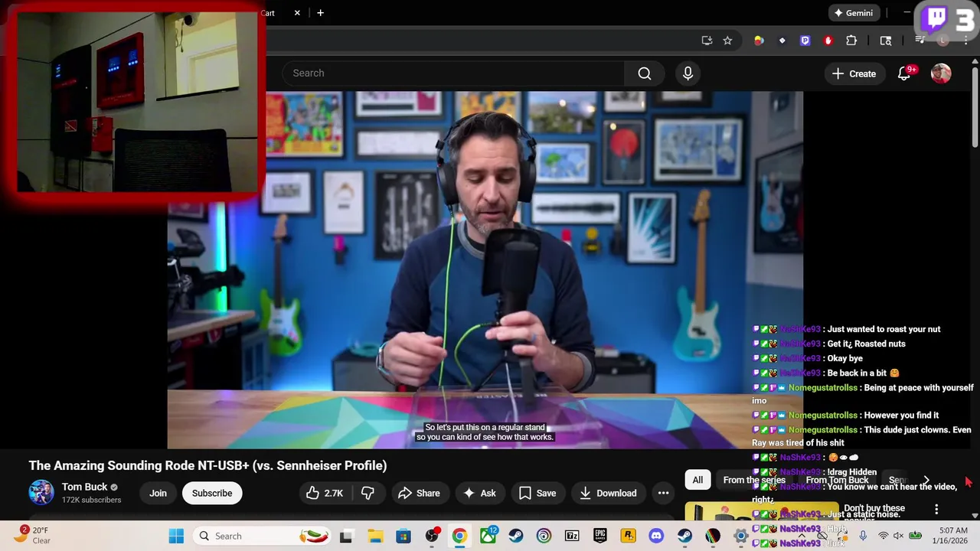The height and width of the screenshot is (551, 980).
Task: Click the 172K subscribers text
Action: click(92, 500)
